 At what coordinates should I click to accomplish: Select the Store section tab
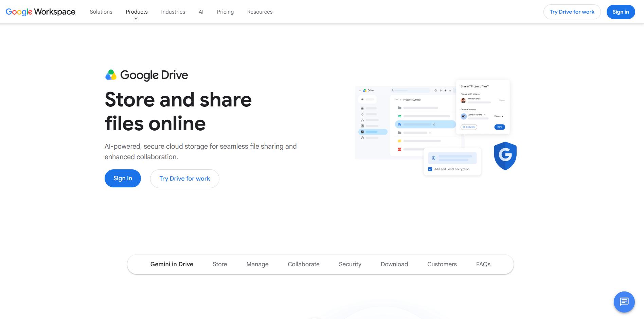pyautogui.click(x=220, y=264)
